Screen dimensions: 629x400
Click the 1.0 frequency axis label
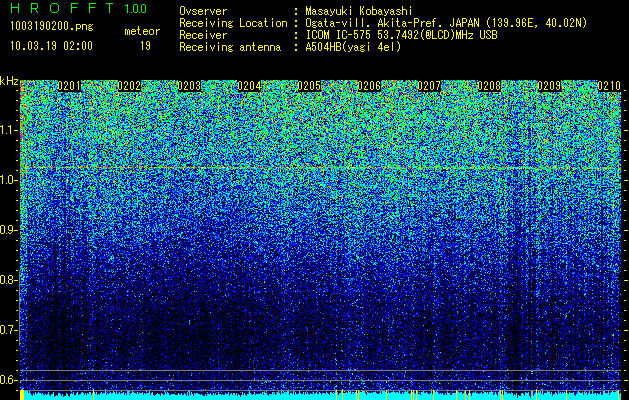pyautogui.click(x=8, y=180)
